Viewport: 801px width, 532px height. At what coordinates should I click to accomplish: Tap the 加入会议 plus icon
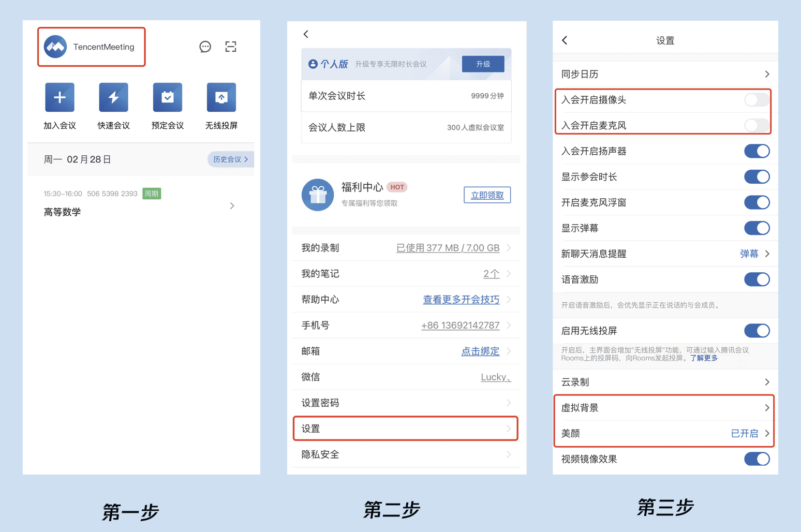click(60, 97)
